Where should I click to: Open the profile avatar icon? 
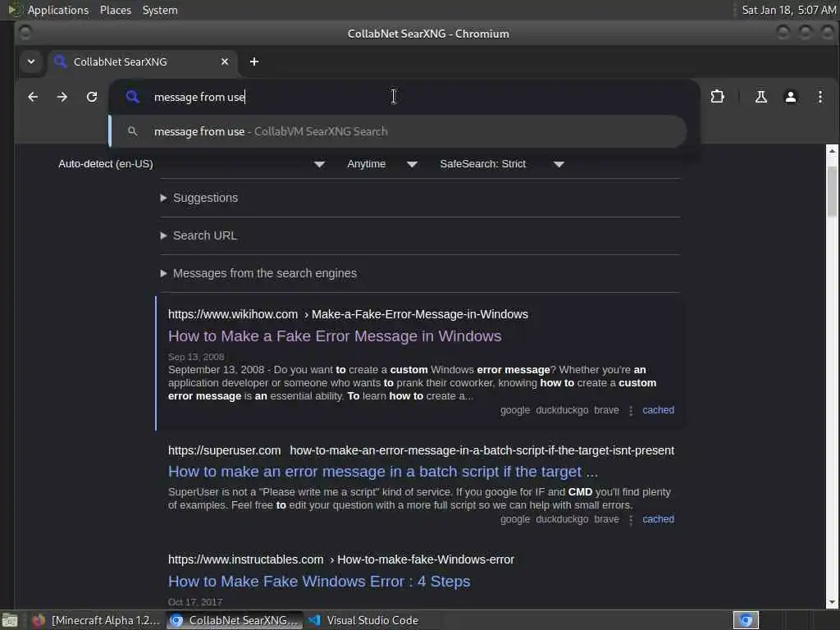pos(790,97)
